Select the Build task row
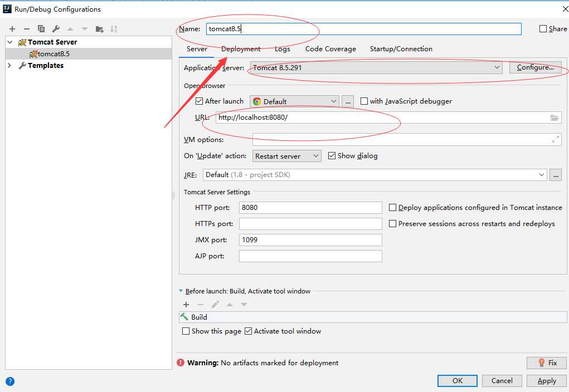Viewport: 569px width, 392px height. tap(373, 317)
